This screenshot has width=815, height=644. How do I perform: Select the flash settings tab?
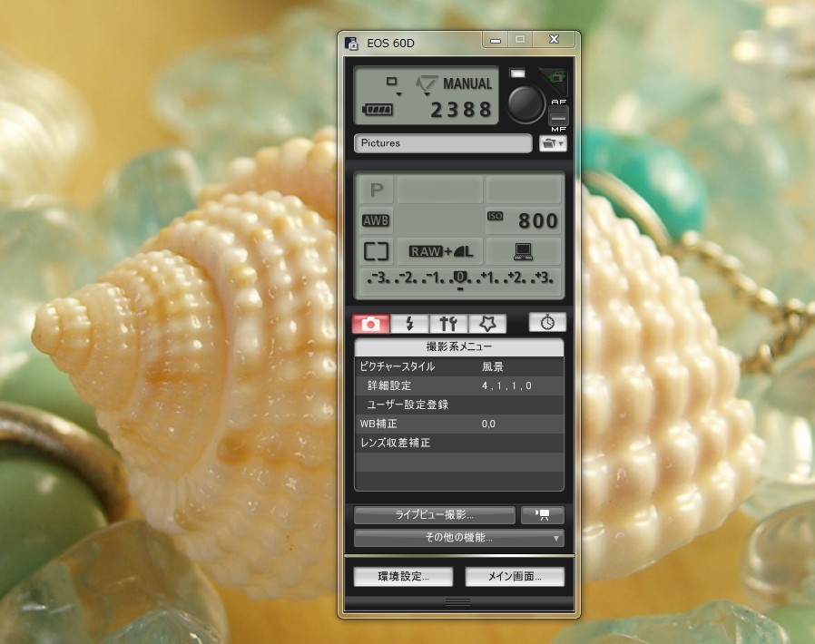(x=409, y=324)
